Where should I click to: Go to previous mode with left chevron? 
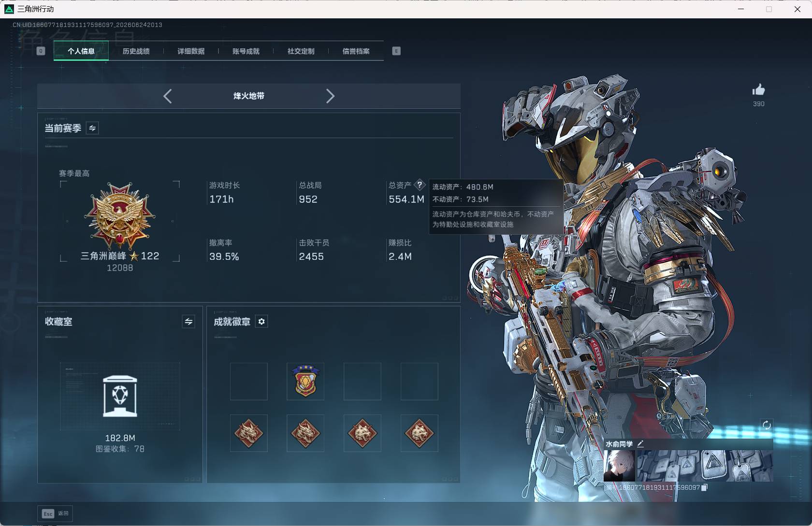coord(167,96)
